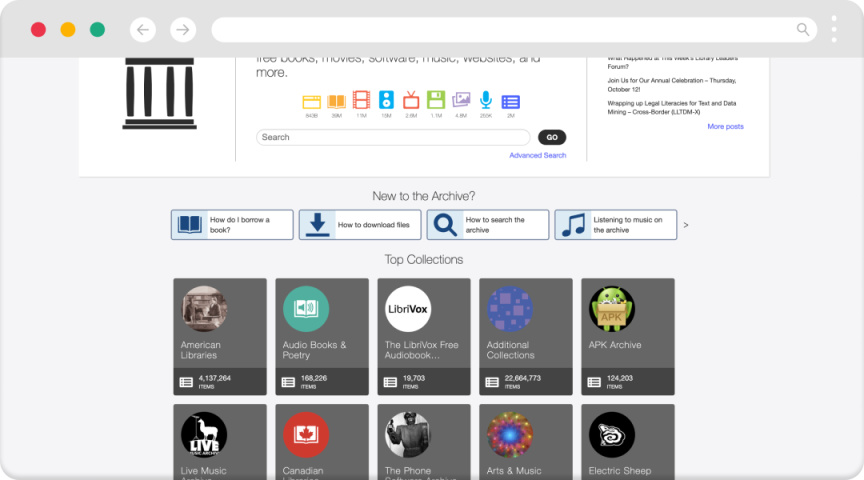
Task: Open the Annual Celebration blog post
Action: (672, 85)
